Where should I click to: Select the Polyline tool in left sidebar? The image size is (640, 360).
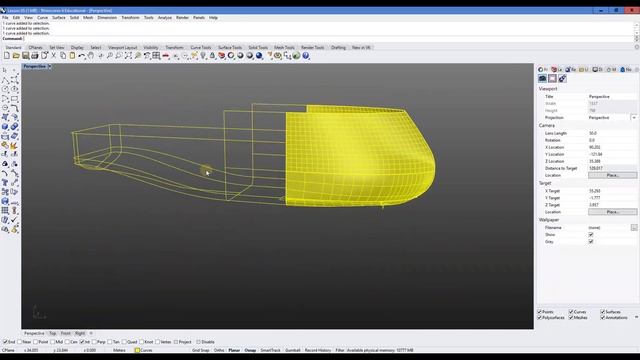[5, 80]
